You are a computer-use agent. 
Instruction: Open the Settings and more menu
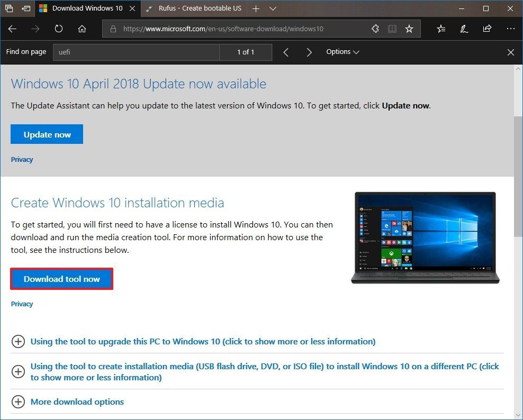pyautogui.click(x=510, y=29)
